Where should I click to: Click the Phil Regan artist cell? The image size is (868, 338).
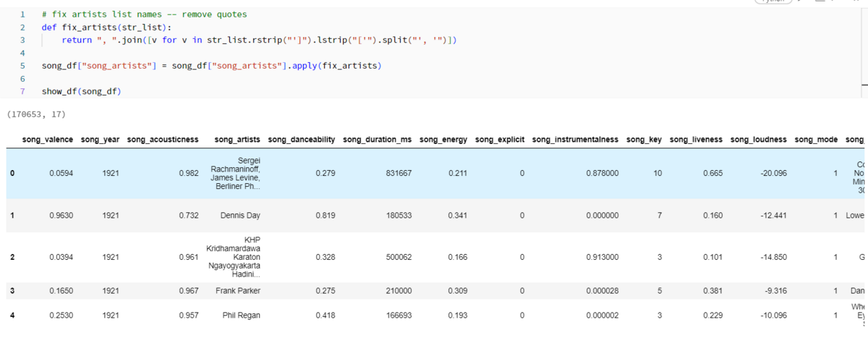point(242,316)
